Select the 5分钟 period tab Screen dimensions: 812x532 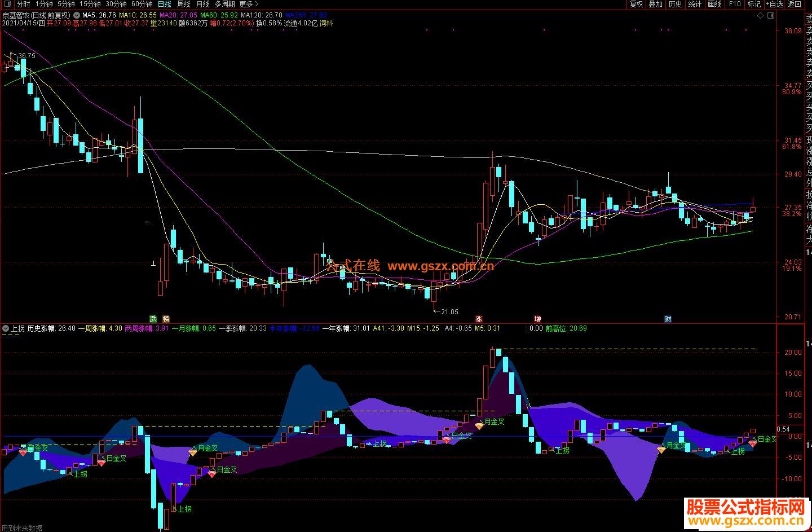[65, 4]
